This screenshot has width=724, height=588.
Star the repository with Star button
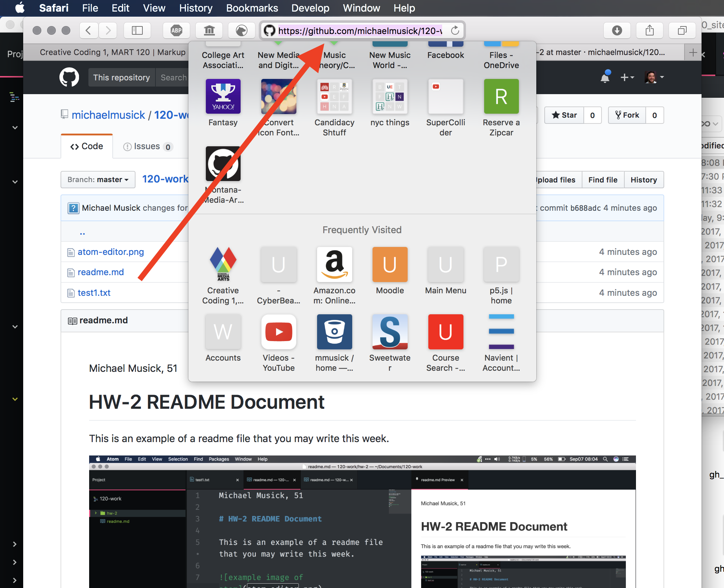(564, 115)
